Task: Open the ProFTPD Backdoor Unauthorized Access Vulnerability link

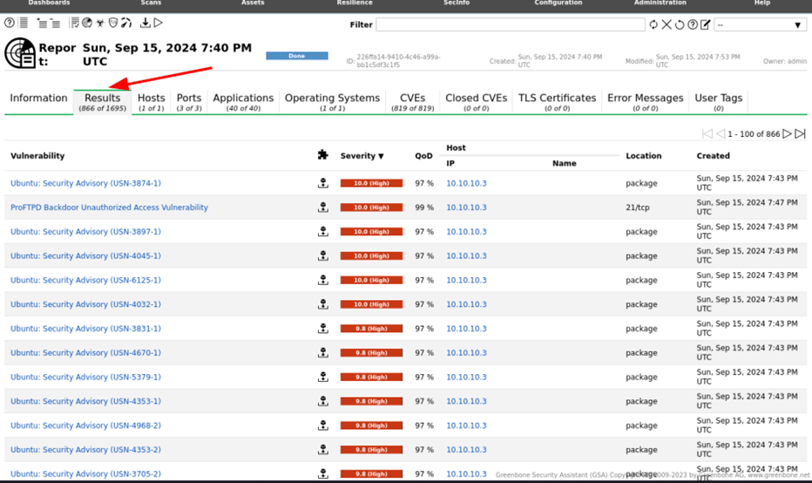Action: 109,207
